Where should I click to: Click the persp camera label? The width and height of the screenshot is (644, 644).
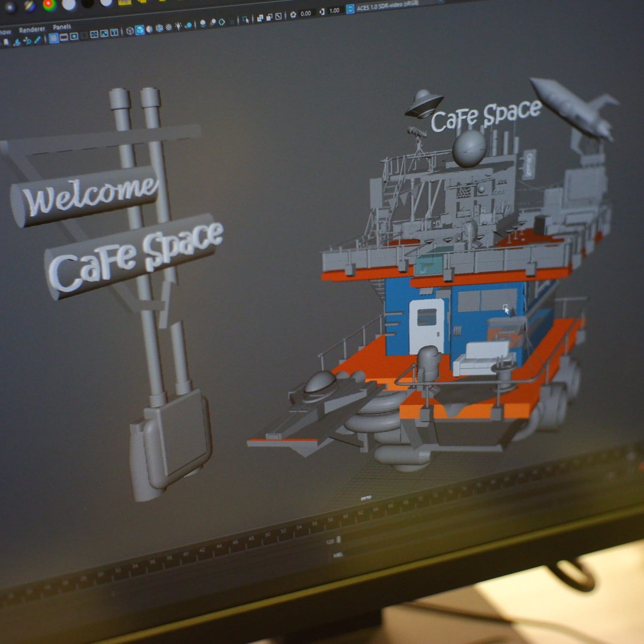pos(366,498)
